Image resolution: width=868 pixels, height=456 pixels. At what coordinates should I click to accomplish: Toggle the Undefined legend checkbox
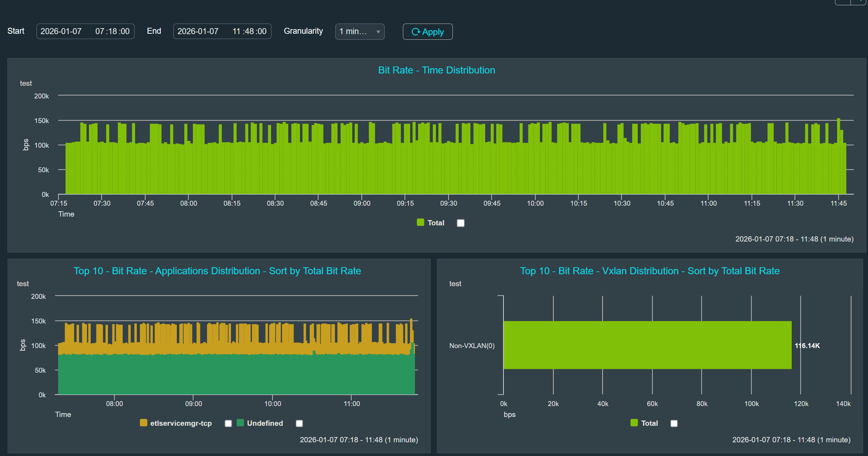[299, 423]
